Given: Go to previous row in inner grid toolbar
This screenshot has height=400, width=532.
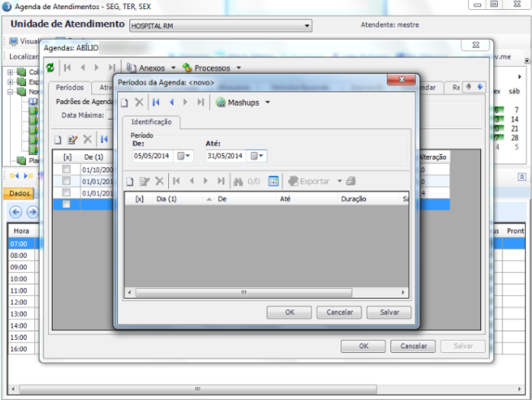Looking at the screenshot, I should pyautogui.click(x=192, y=181).
